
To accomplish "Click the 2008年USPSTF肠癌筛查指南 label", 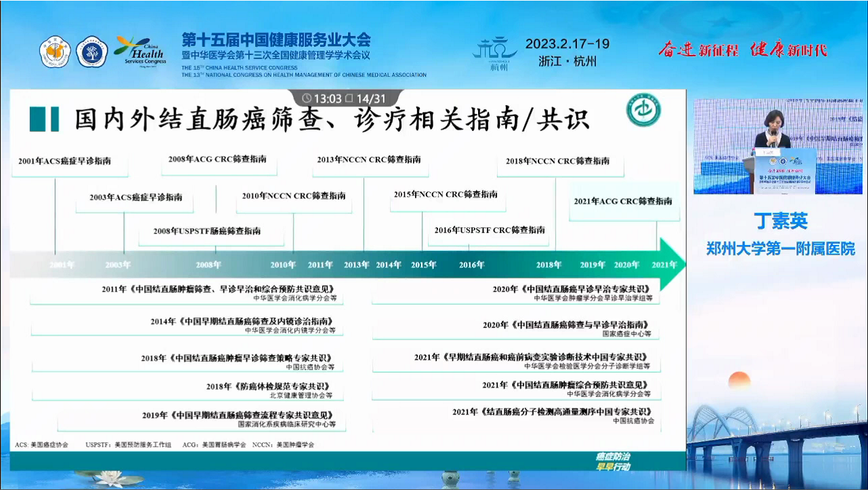I will click(x=207, y=231).
